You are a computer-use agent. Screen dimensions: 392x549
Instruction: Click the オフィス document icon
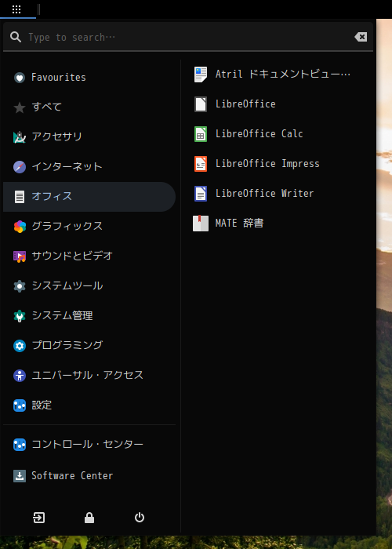[20, 197]
